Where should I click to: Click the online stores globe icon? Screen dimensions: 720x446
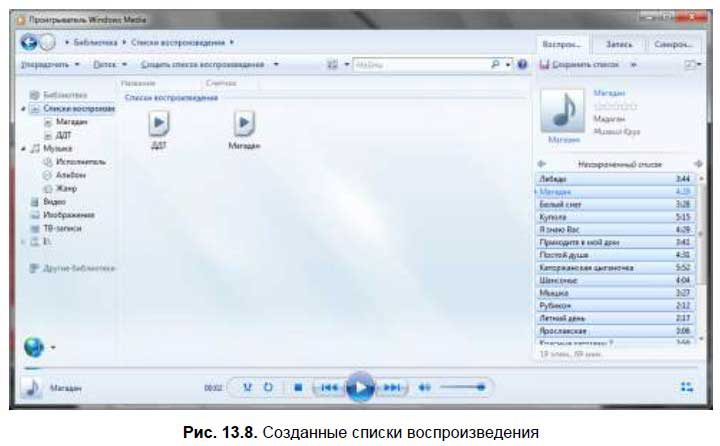point(34,347)
